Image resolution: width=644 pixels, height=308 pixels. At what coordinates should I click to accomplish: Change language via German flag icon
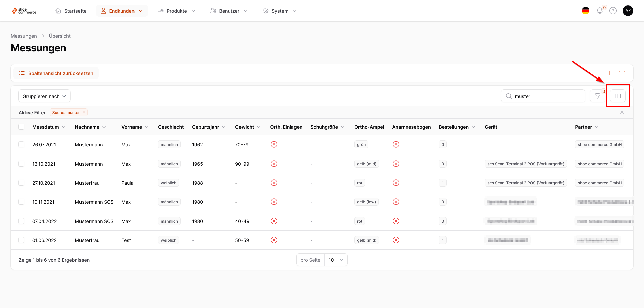[585, 11]
